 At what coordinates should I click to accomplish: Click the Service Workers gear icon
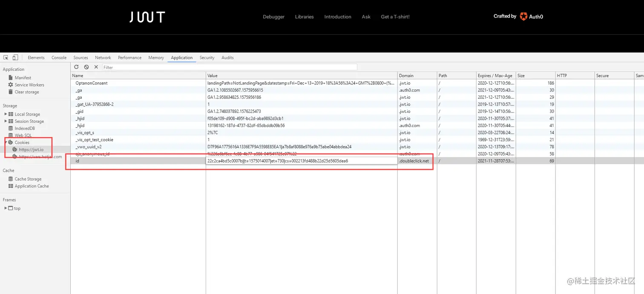click(x=11, y=85)
